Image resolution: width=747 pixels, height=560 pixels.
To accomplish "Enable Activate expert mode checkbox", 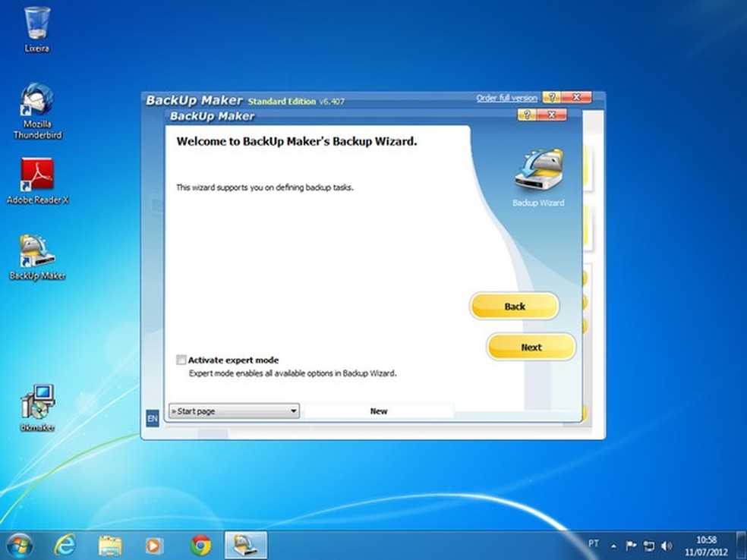I will pyautogui.click(x=181, y=360).
